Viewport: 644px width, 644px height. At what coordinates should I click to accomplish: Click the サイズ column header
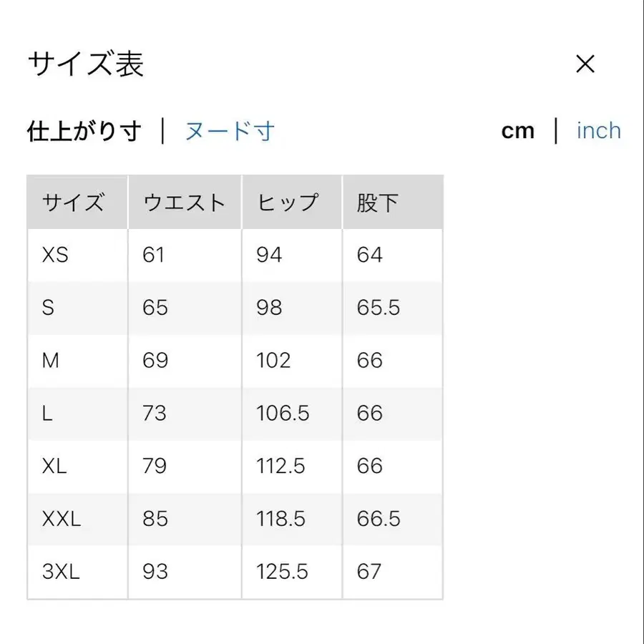[73, 203]
